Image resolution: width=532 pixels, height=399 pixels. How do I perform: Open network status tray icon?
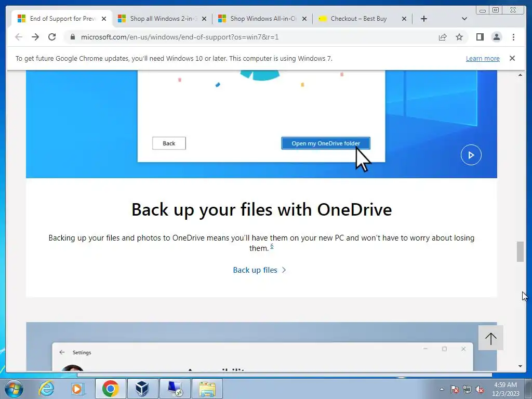coord(467,389)
